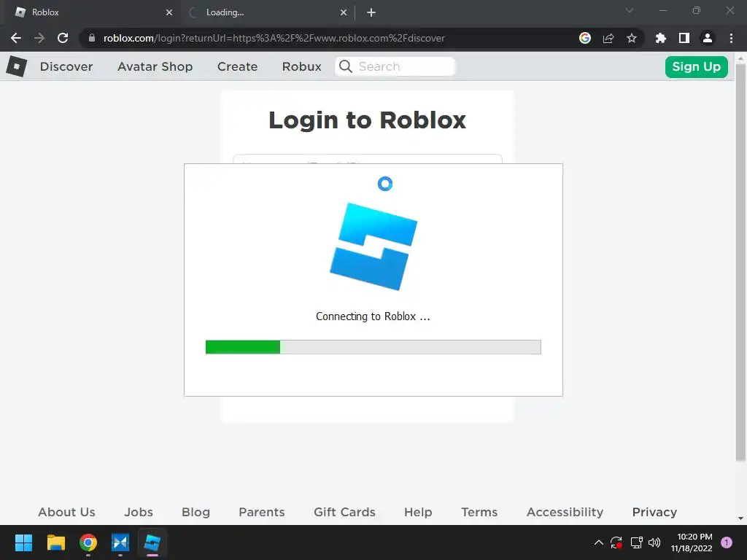This screenshot has width=747, height=560.
Task: Click the blue app icon next to Chrome on taskbar
Action: pos(120,542)
